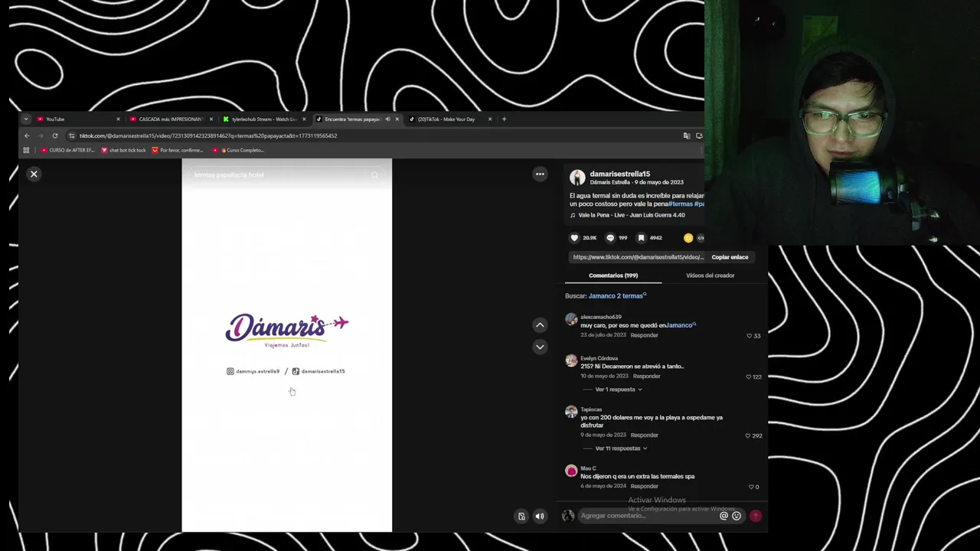Screen dimensions: 980x551
Task: Switch to tylerleohub Stream tab
Action: 263,119
